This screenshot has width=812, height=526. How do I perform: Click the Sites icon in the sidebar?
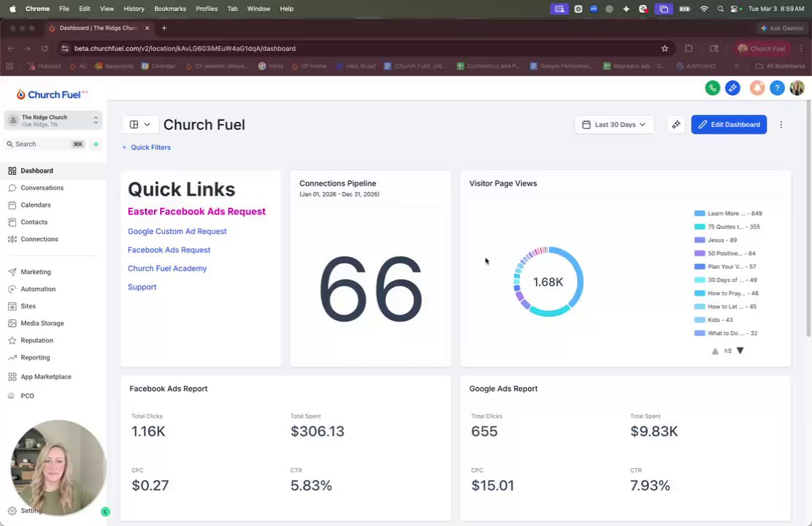coord(12,306)
